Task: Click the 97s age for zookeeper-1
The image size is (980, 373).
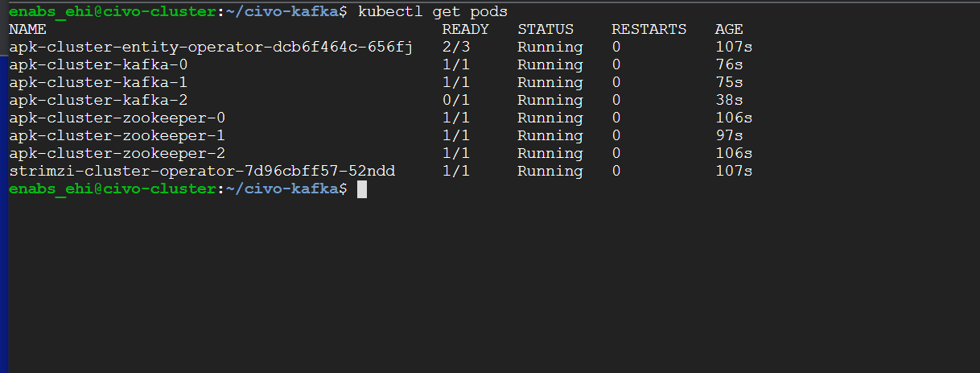Action: (x=729, y=135)
